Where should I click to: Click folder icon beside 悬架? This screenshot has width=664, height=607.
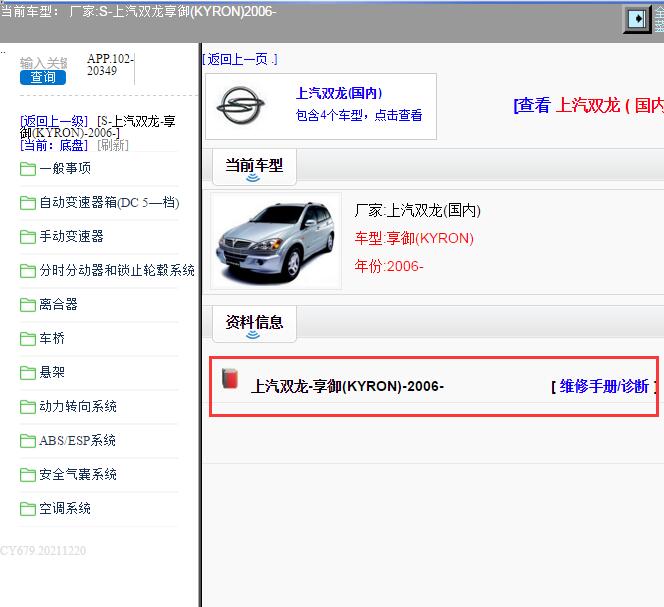28,373
